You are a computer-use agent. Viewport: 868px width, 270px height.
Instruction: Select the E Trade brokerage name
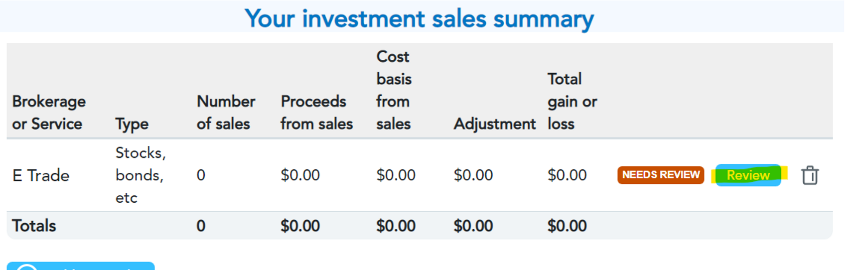(x=41, y=175)
